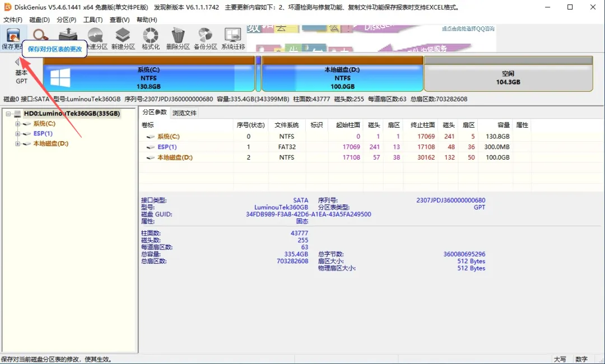The height and width of the screenshot is (364, 605).
Task: Click the 文件系统 column header
Action: [287, 125]
